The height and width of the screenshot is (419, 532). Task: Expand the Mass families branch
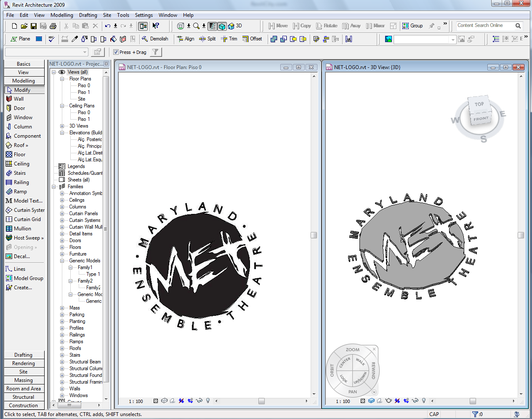point(62,307)
